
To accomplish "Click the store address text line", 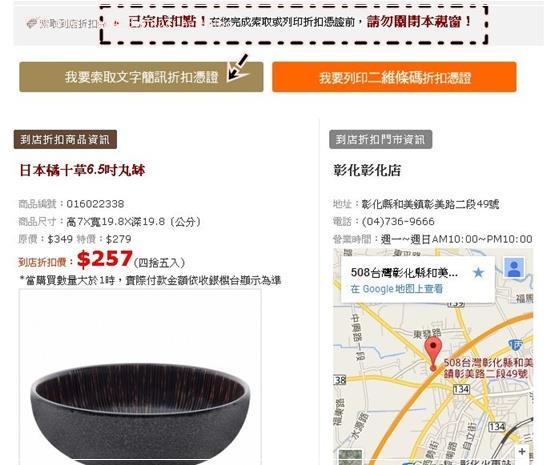I will tap(416, 204).
